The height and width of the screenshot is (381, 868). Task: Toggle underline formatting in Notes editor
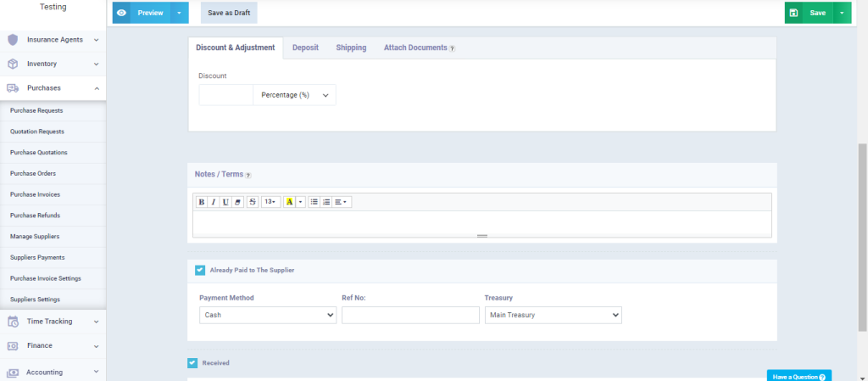pos(225,202)
